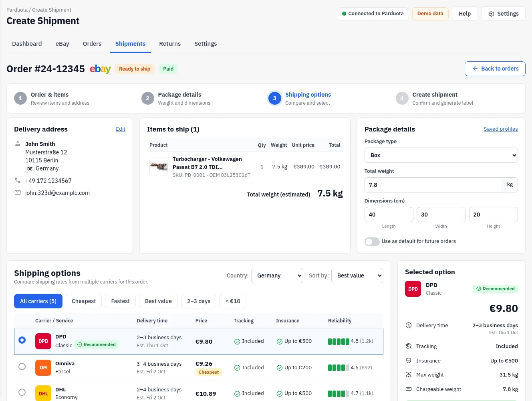
Task: Open the Returns tab
Action: pos(170,44)
